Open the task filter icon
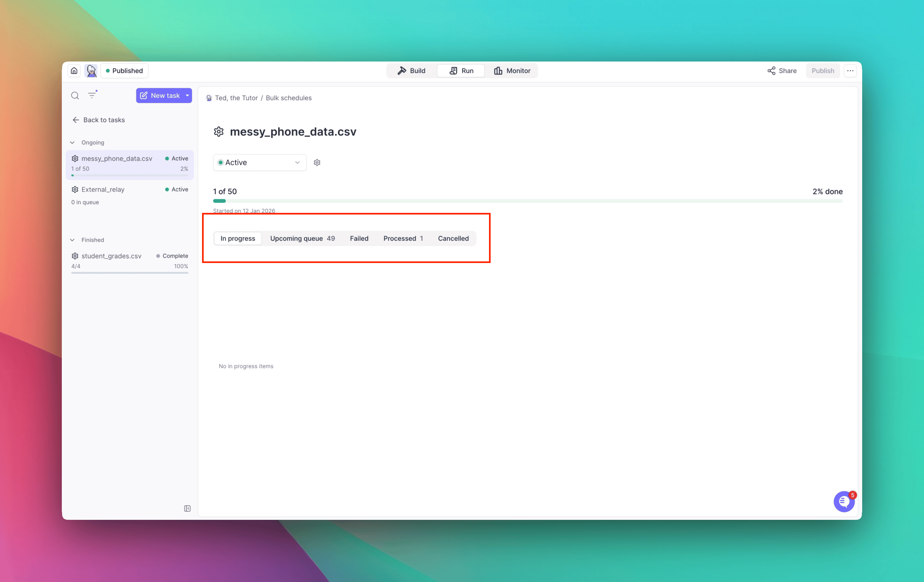Viewport: 924px width, 582px height. [x=92, y=95]
